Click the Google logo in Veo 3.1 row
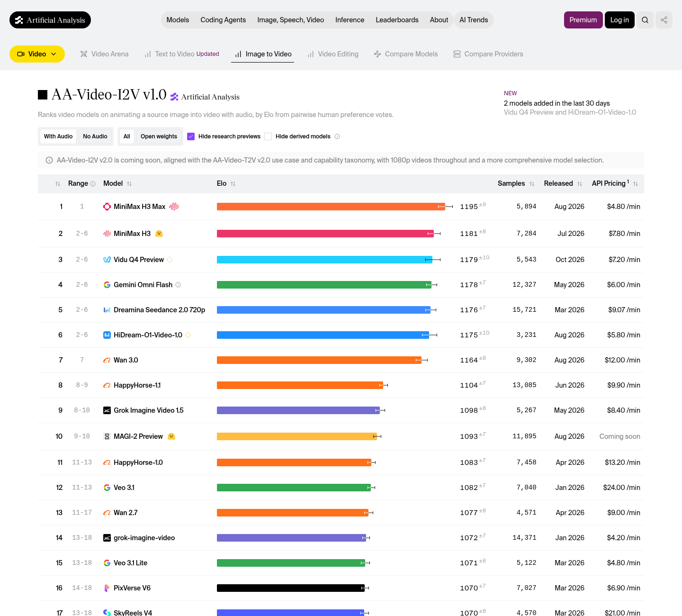682x616 pixels. pos(107,488)
